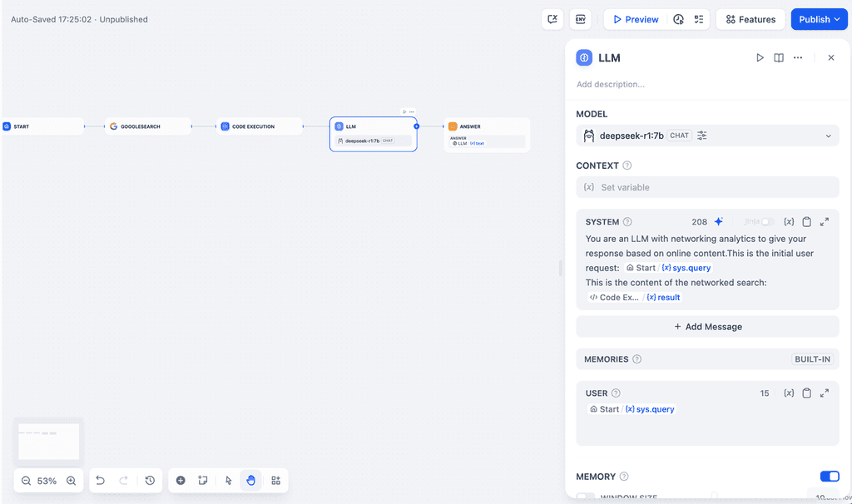Open the environment variables ENV panel
This screenshot has height=504, width=852.
580,18
